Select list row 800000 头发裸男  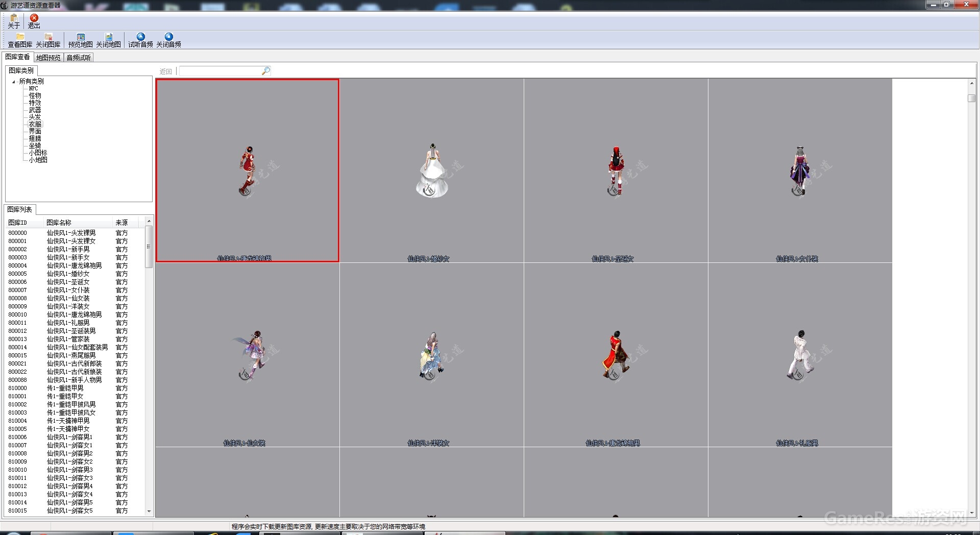(x=75, y=233)
